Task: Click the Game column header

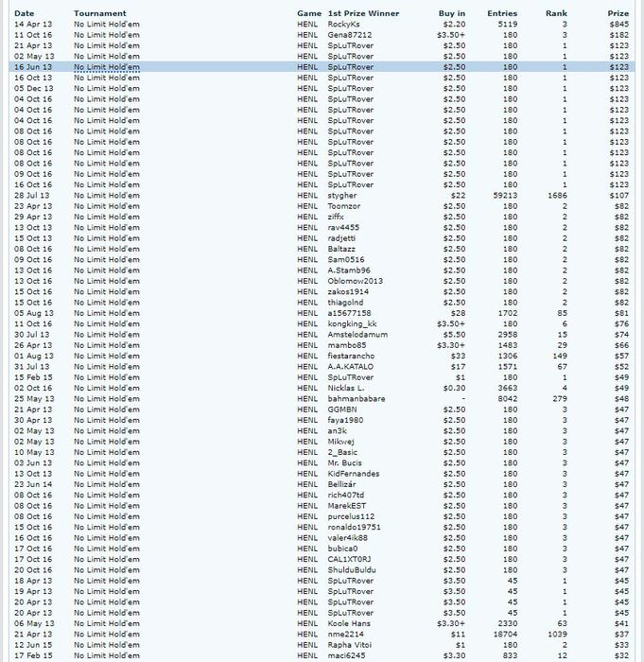Action: (309, 13)
